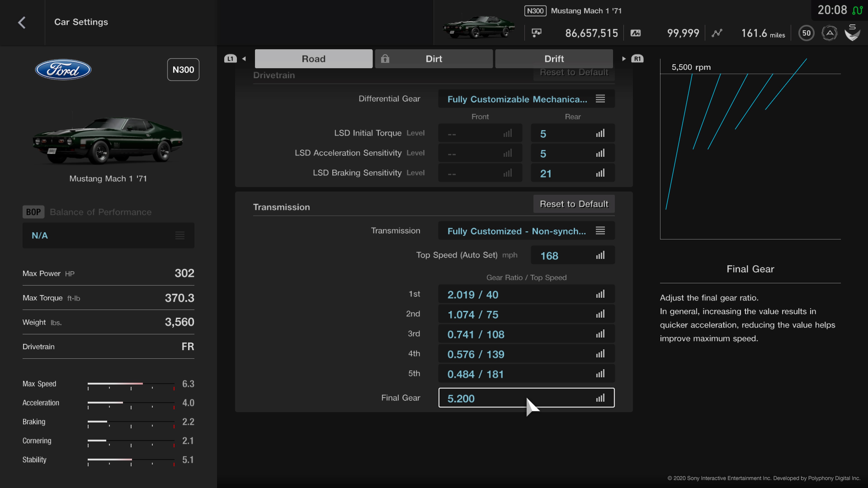Click the distance graph icon beside 161.6 miles
The height and width of the screenshot is (488, 868).
(x=717, y=33)
